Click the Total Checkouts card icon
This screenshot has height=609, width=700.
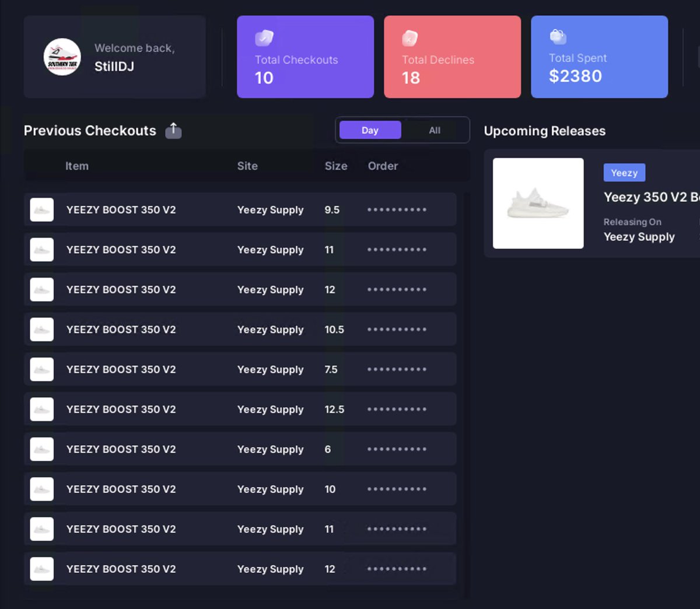[264, 38]
